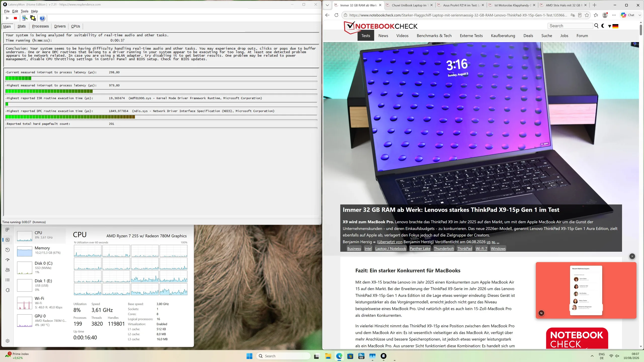Viewport: 644px width, 362px height.
Task: Switch to the Chuwi UniBook Laptop tab
Action: click(409, 5)
